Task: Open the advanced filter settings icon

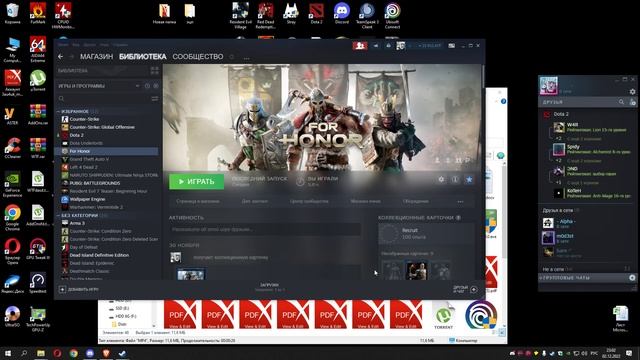Action: tap(155, 98)
